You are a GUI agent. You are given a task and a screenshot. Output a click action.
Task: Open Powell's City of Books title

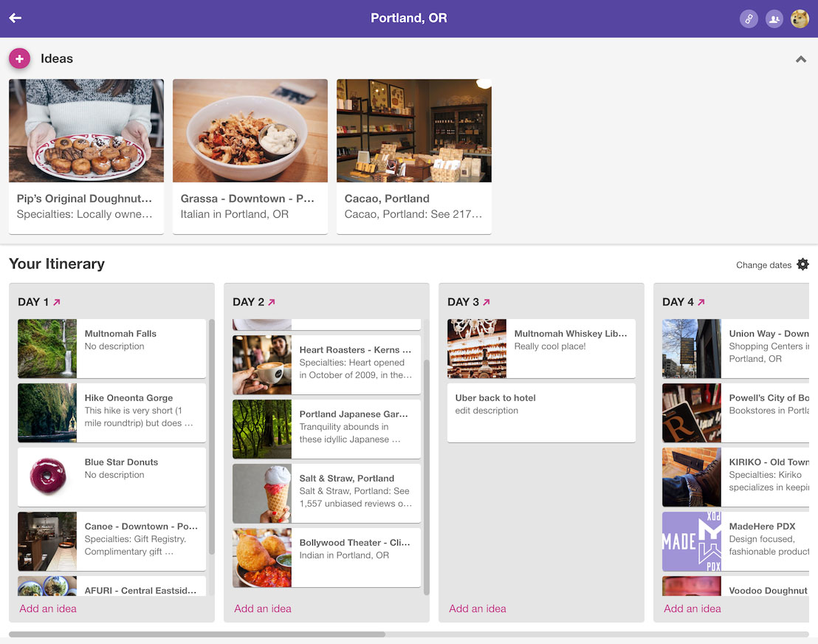tap(769, 397)
